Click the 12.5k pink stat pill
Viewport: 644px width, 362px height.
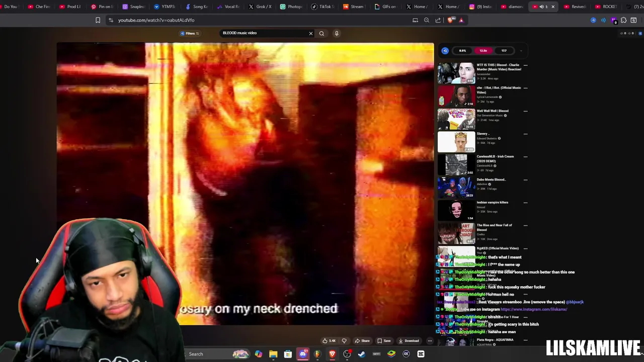tap(483, 51)
